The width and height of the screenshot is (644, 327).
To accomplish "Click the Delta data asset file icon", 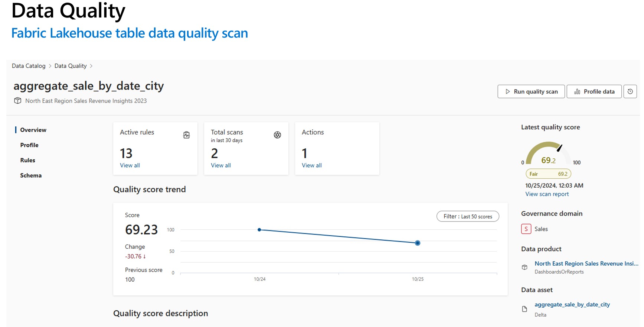I will [x=524, y=309].
